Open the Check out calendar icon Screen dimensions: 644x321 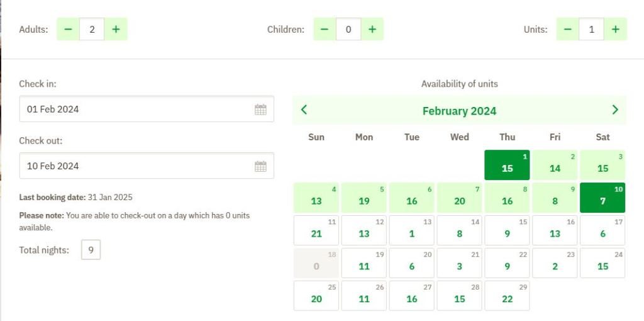click(x=260, y=167)
